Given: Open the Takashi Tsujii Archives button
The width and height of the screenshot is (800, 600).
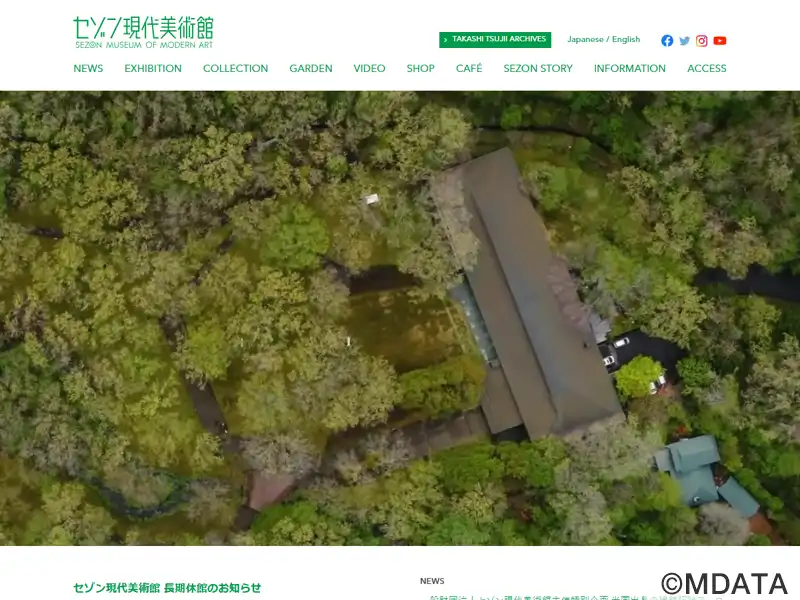Looking at the screenshot, I should click(495, 40).
